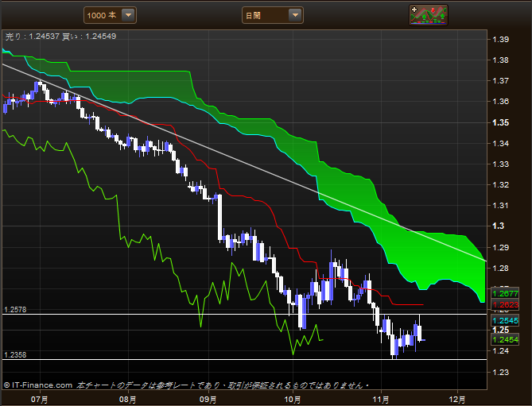The image size is (532, 406).
Task: Click the 10月 date axis label
Action: [293, 400]
